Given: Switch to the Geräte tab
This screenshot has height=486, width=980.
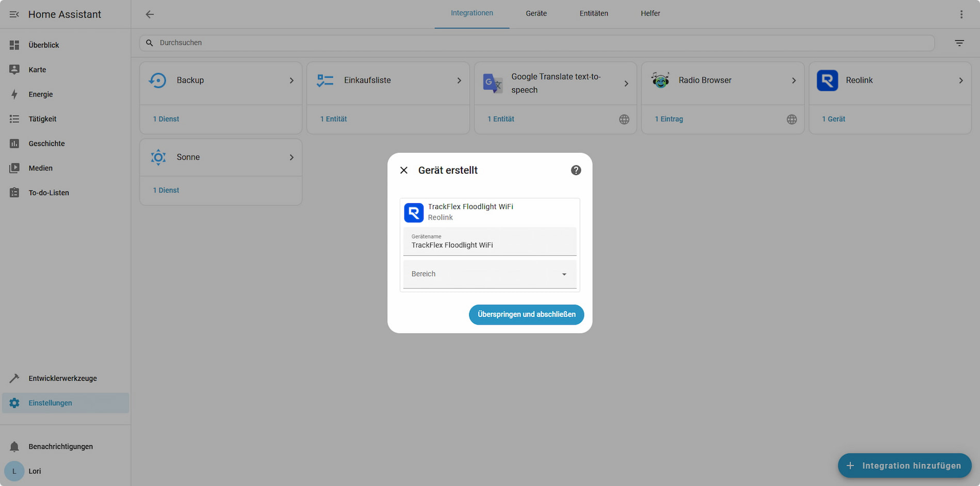Looking at the screenshot, I should pyautogui.click(x=536, y=13).
